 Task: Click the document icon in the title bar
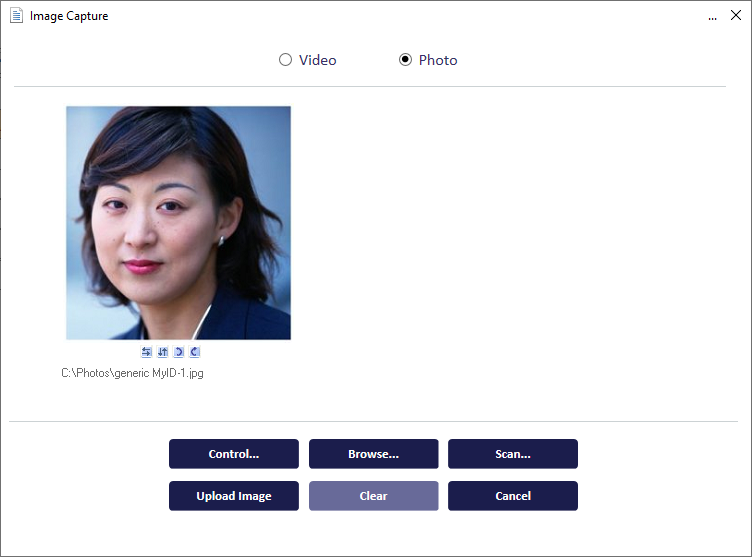16,16
